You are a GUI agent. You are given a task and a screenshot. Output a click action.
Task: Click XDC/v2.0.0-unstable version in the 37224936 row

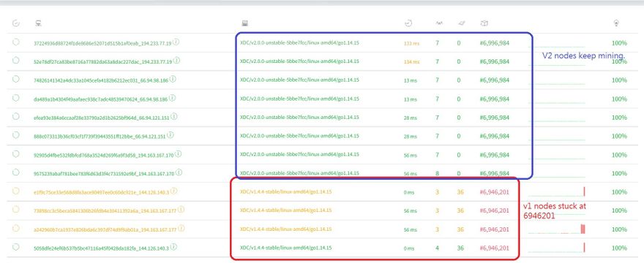tap(299, 42)
